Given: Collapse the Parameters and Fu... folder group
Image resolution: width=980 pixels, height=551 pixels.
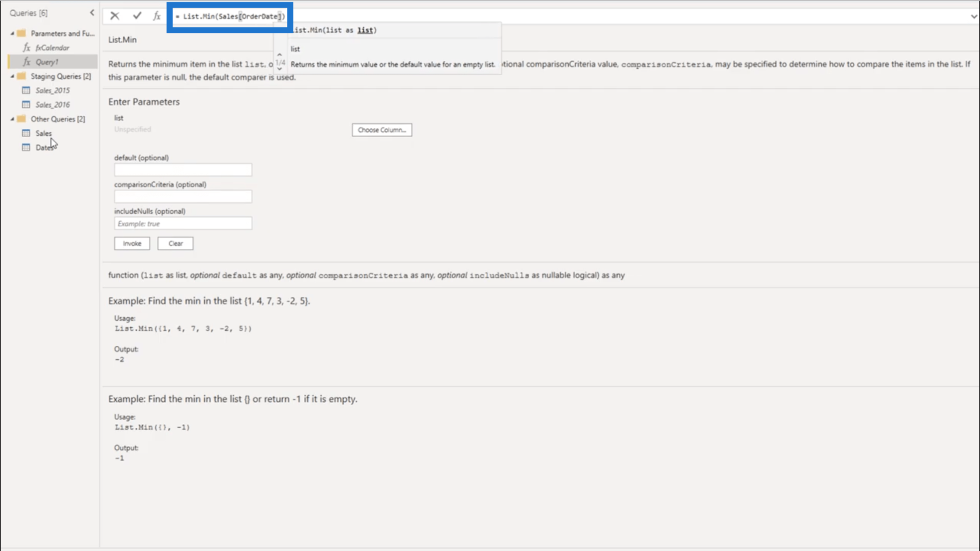Looking at the screenshot, I should point(12,33).
